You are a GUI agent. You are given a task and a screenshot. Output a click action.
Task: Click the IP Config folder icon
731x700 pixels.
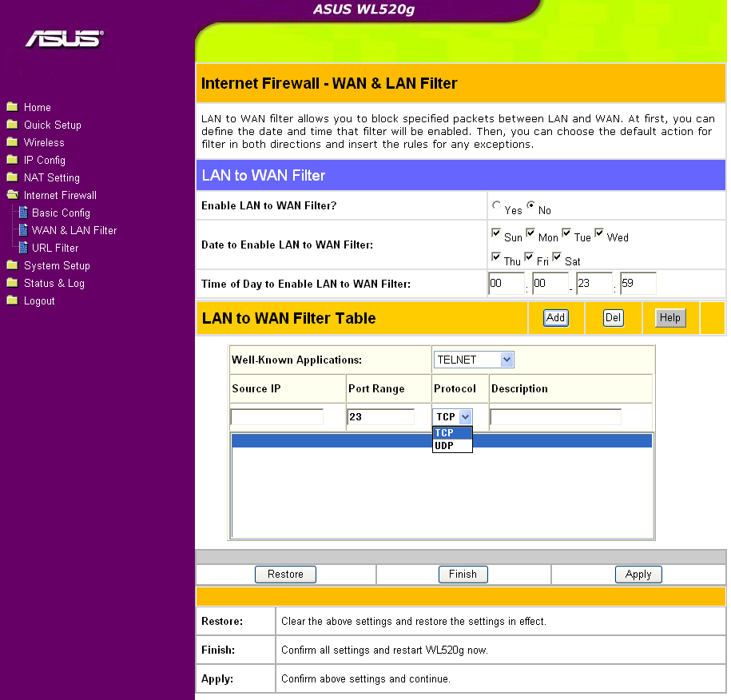click(x=13, y=160)
